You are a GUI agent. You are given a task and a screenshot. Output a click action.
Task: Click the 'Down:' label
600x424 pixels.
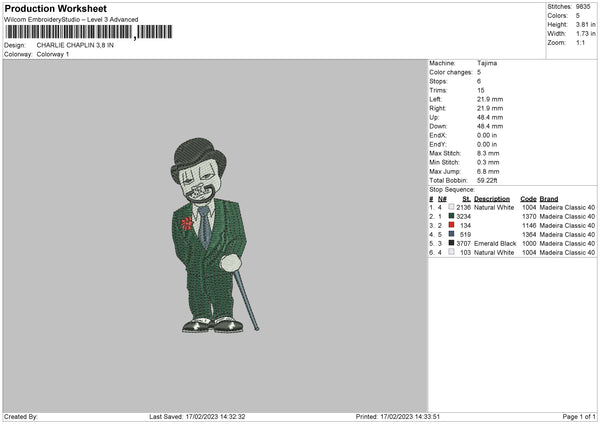(x=438, y=126)
